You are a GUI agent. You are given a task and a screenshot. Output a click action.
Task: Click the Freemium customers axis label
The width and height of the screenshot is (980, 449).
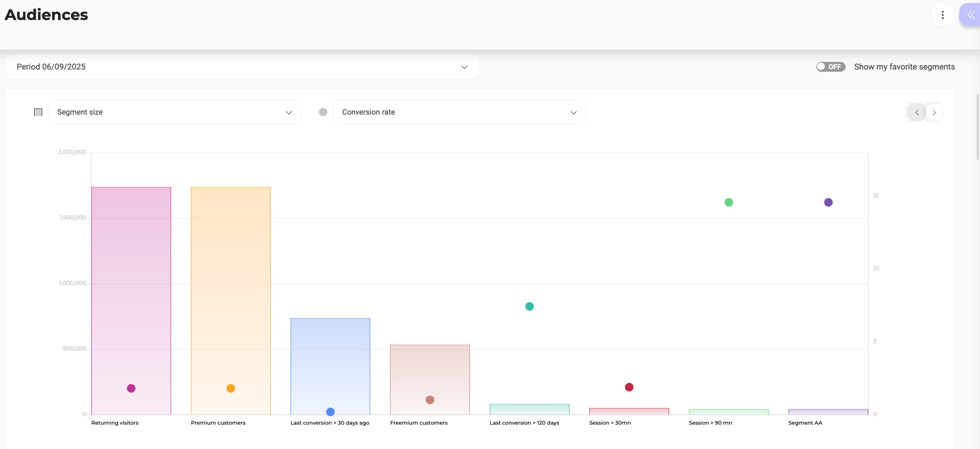[418, 423]
